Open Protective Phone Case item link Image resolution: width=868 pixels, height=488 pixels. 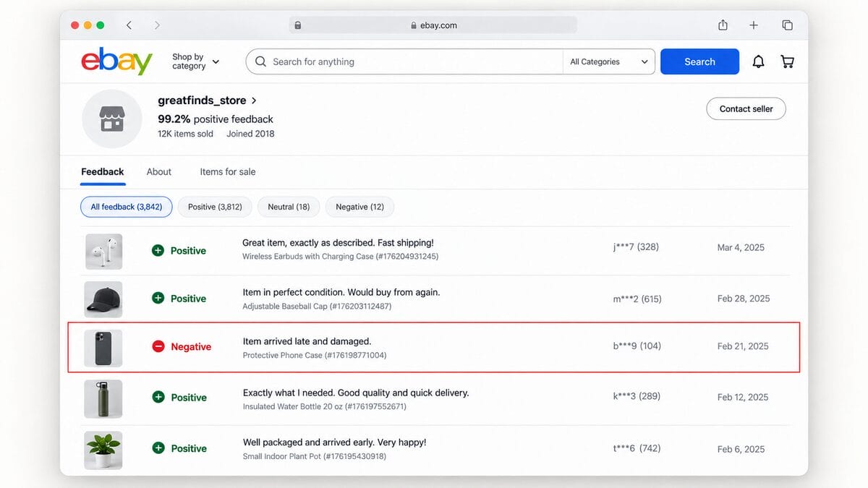click(315, 356)
